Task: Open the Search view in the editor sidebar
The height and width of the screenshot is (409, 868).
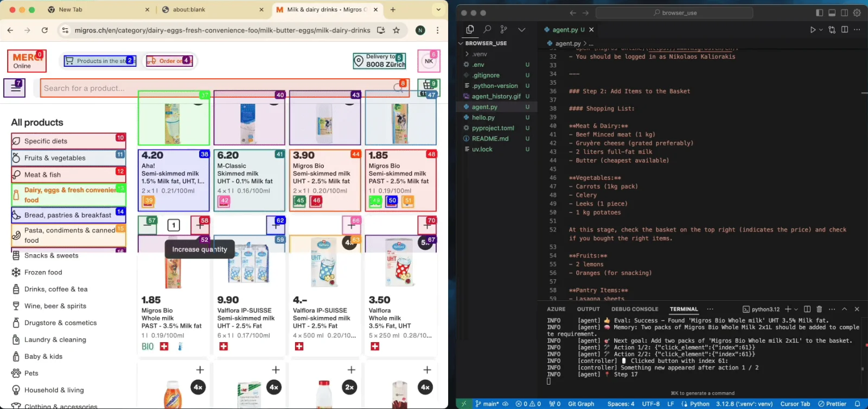Action: click(x=487, y=29)
